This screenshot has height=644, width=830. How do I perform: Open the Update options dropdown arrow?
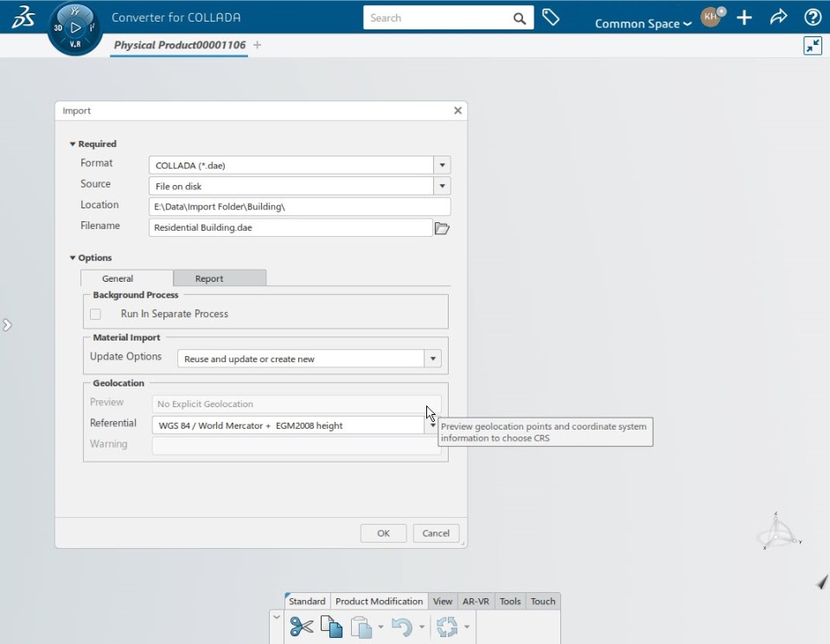point(466,627)
